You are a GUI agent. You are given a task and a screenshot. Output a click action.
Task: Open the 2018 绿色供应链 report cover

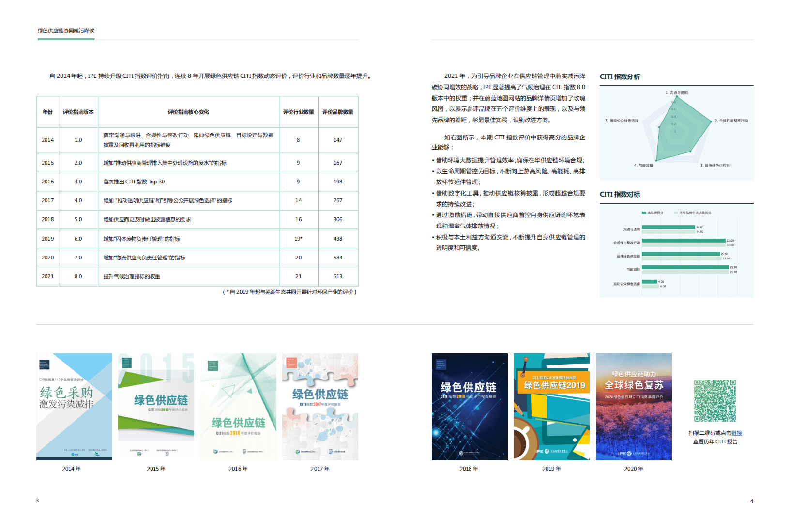click(469, 407)
